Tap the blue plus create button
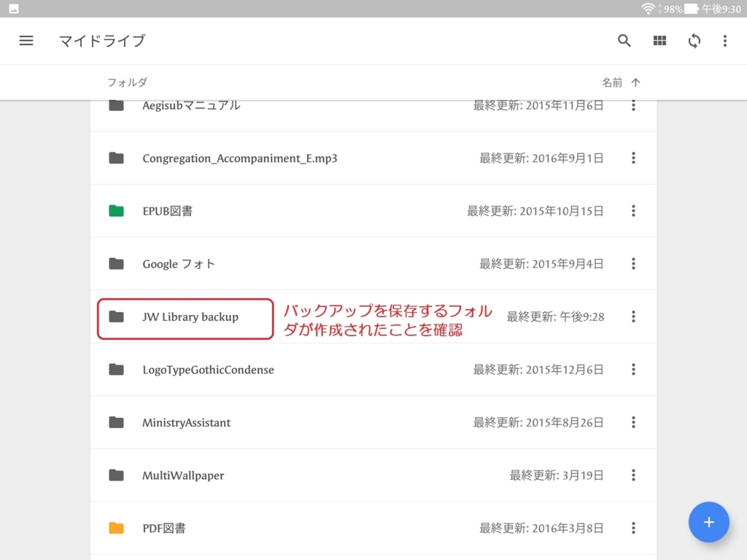Screen dimensions: 747x560 coord(708,522)
